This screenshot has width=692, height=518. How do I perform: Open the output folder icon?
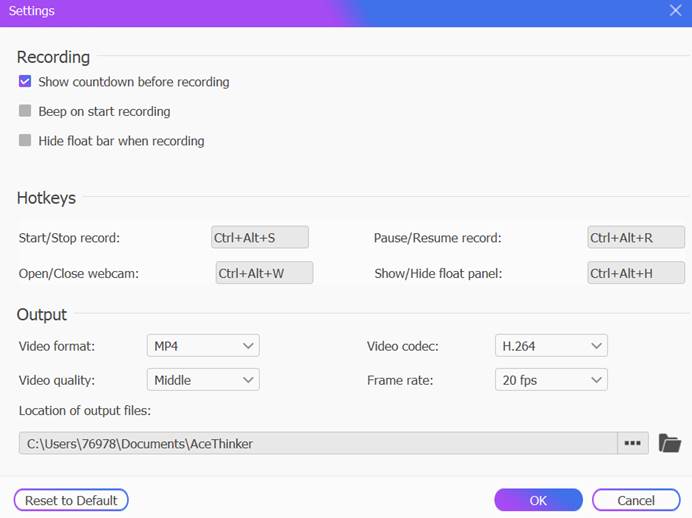click(669, 443)
